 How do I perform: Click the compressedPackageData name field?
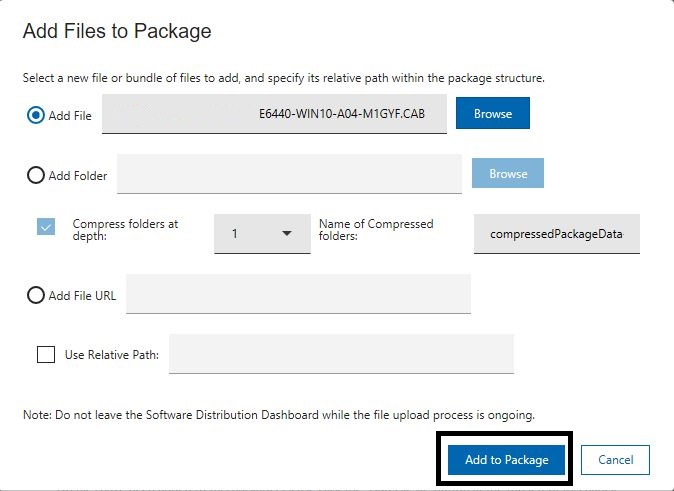557,234
